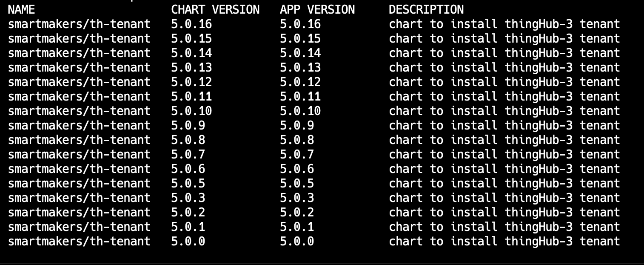Click smartmakers/th-tenant name in the 5.0.2 row
Viewport: 644px width, 265px height.
79,213
